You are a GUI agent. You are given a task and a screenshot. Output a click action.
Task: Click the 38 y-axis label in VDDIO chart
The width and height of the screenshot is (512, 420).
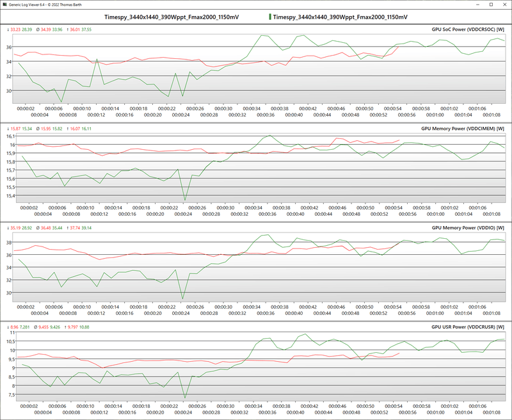(x=10, y=243)
